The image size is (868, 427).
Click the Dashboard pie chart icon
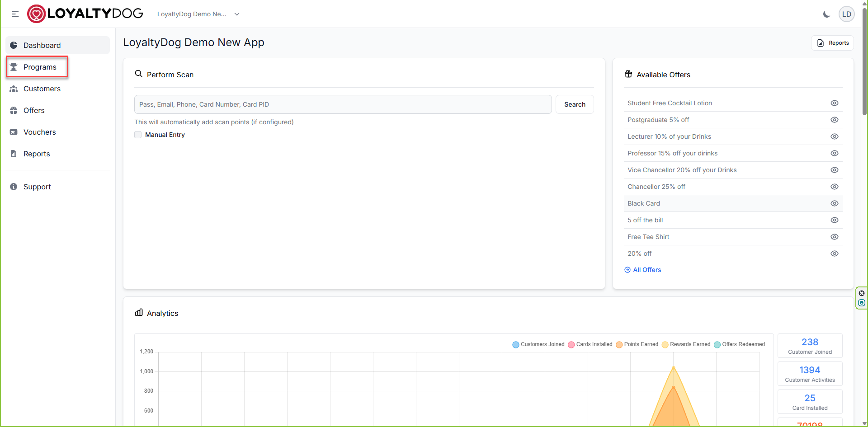pyautogui.click(x=14, y=45)
